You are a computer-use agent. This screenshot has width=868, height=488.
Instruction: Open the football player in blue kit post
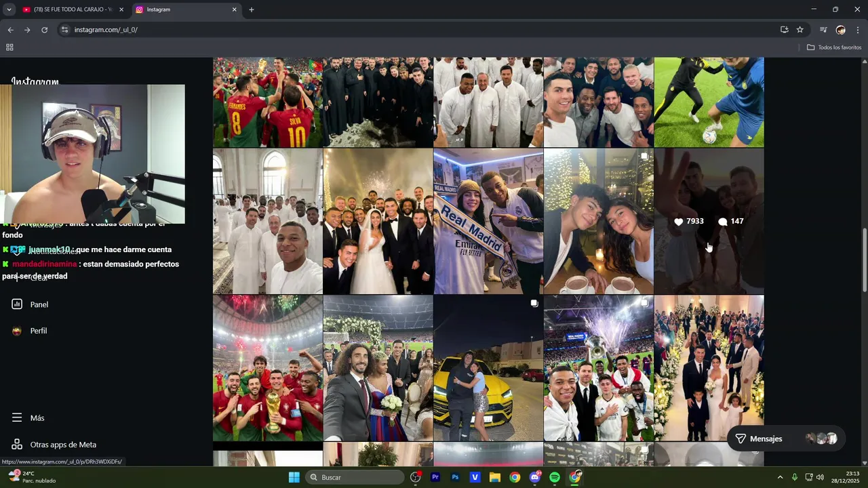click(x=709, y=102)
